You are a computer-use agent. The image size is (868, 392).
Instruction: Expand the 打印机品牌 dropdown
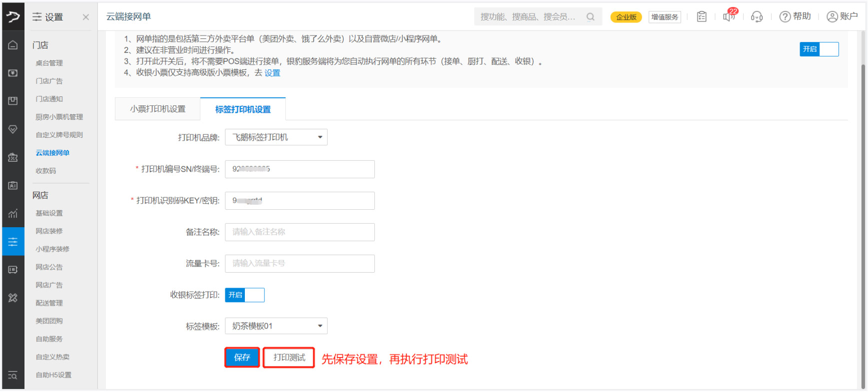tap(276, 137)
